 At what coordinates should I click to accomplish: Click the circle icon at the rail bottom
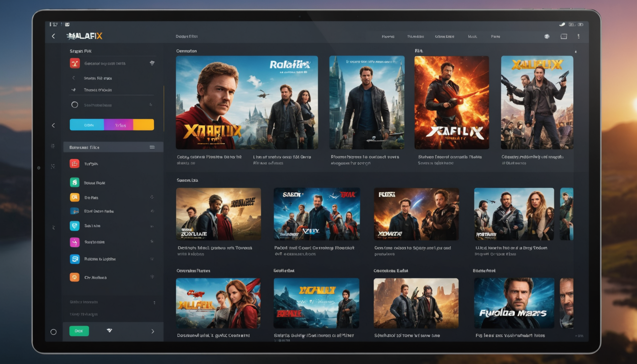coord(53,332)
